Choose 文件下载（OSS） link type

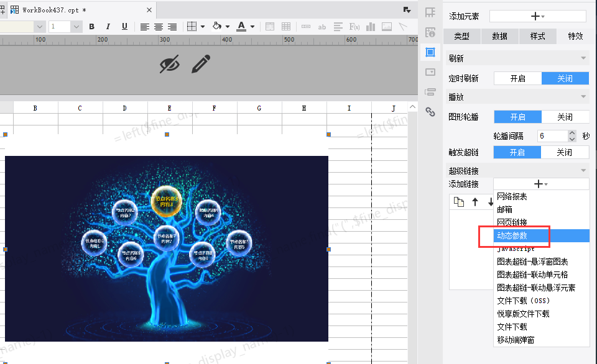point(542,301)
